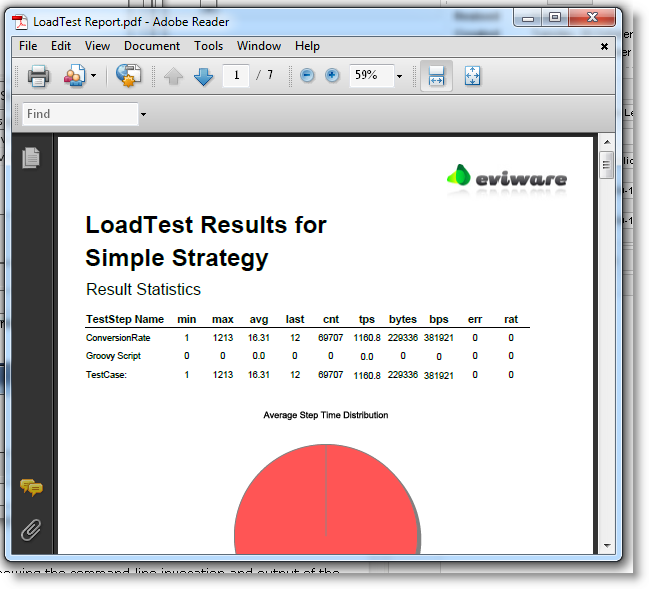Click the start meeting globe icon
649x589 pixels.
(x=128, y=76)
